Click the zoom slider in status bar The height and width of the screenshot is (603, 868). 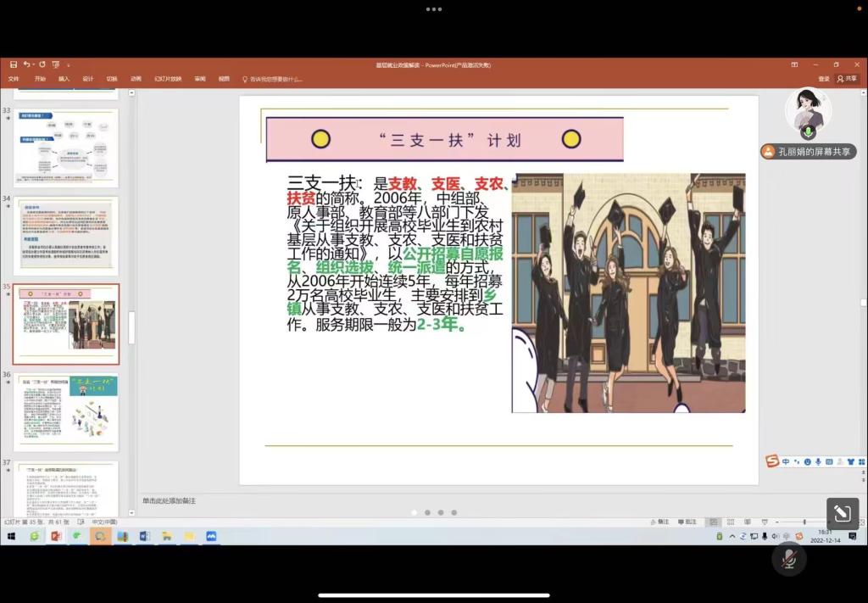(x=804, y=522)
